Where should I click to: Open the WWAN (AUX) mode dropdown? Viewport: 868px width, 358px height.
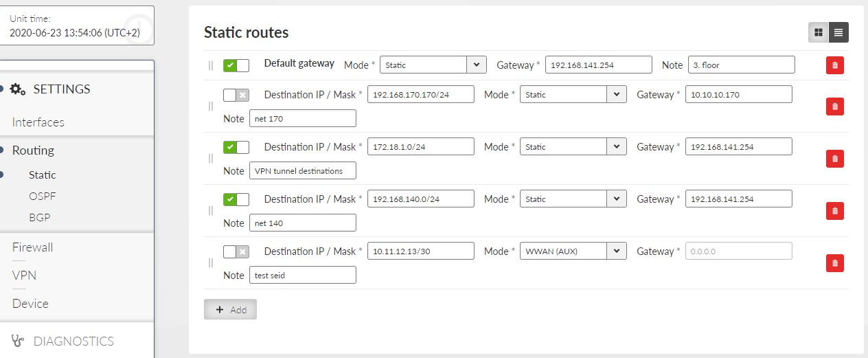573,251
